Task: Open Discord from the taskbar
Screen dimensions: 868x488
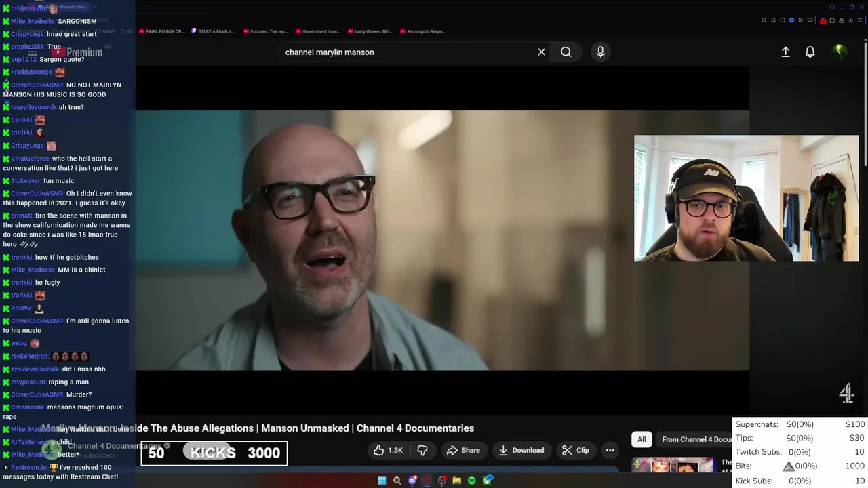Action: 412,481
